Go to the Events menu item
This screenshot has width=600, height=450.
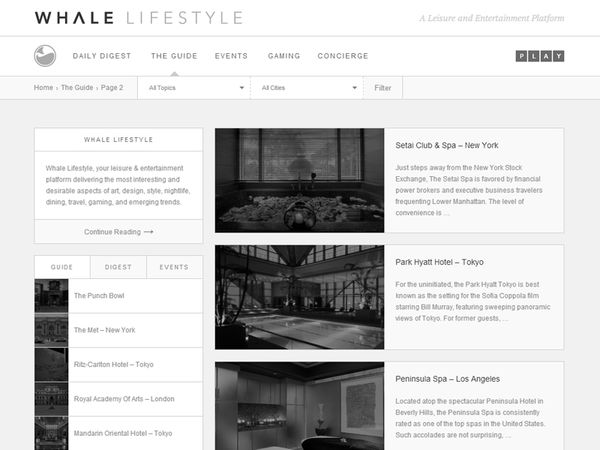[231, 56]
